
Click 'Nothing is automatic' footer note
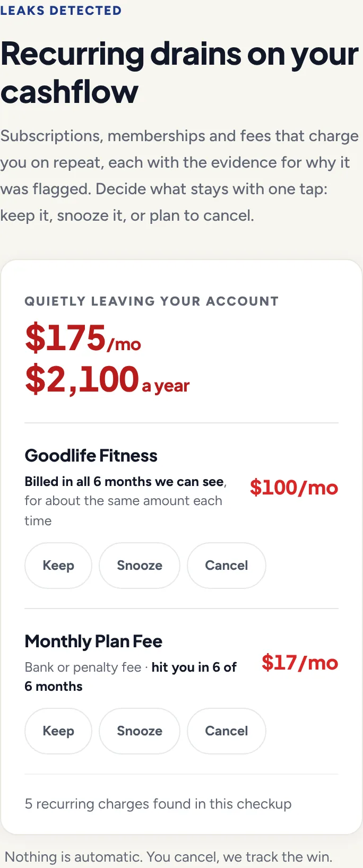(x=169, y=857)
